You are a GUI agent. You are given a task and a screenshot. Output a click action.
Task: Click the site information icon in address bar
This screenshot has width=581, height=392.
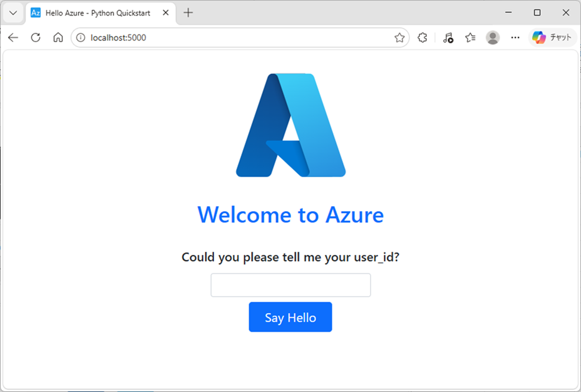[x=81, y=37]
